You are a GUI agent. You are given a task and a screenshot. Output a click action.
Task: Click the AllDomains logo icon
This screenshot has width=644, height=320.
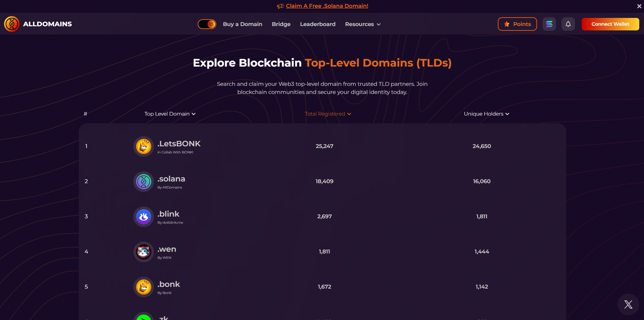(x=12, y=24)
